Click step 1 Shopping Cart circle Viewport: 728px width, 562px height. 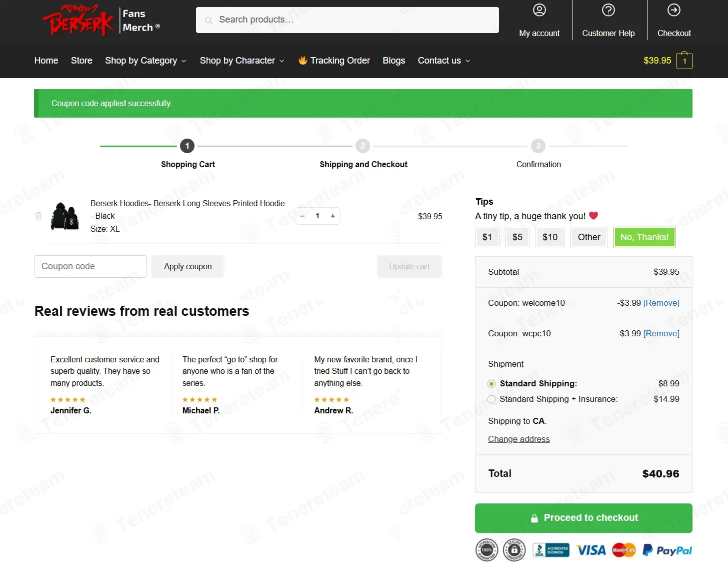[x=187, y=146]
